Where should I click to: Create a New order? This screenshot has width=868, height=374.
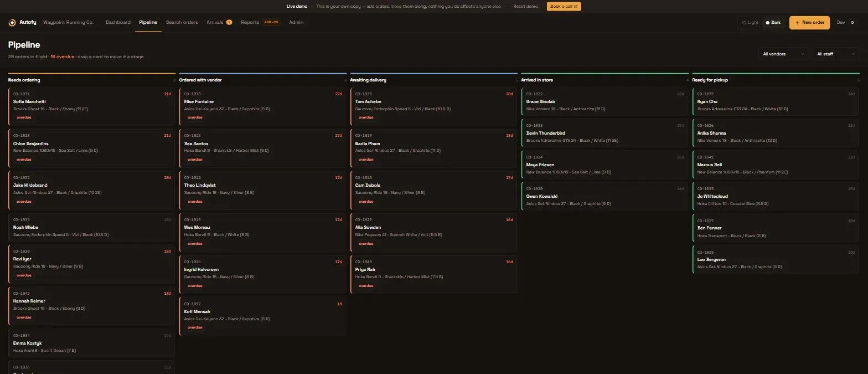[x=809, y=23]
